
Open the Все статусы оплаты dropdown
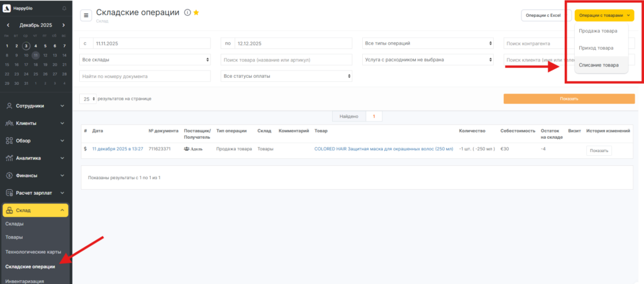click(287, 76)
